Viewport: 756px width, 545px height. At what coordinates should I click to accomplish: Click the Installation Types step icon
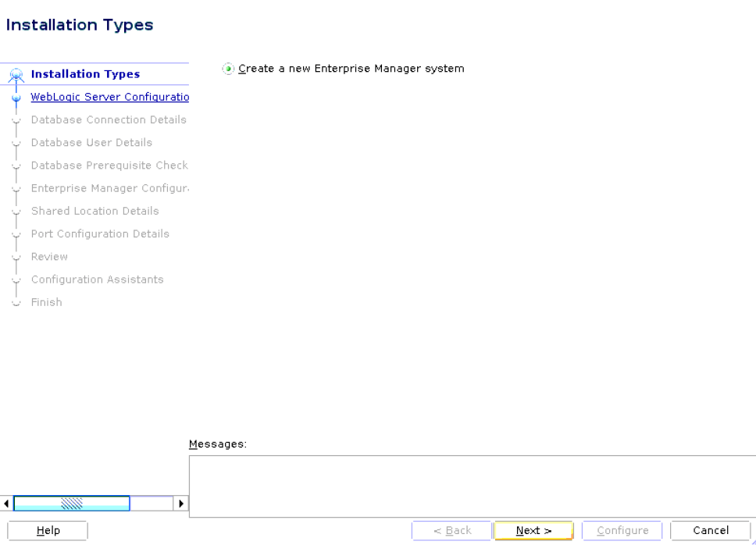16,73
